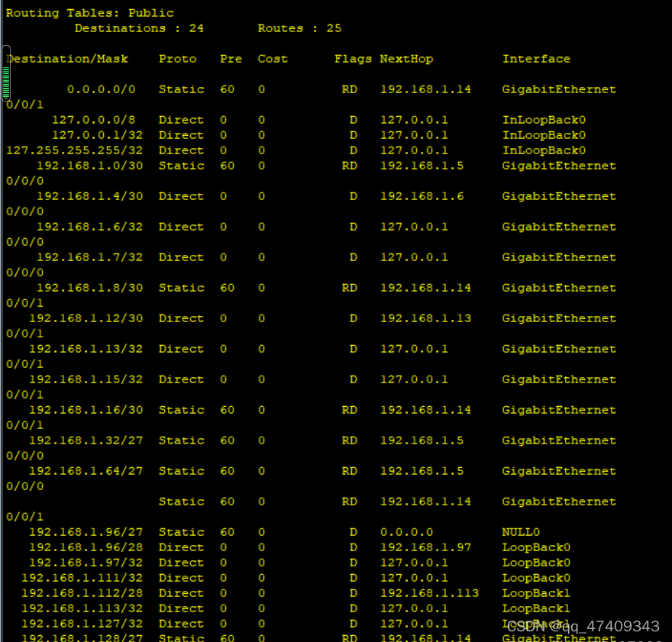Click 'Static' in the 192.168.1.96/27 row
672x642 pixels.
coord(182,532)
